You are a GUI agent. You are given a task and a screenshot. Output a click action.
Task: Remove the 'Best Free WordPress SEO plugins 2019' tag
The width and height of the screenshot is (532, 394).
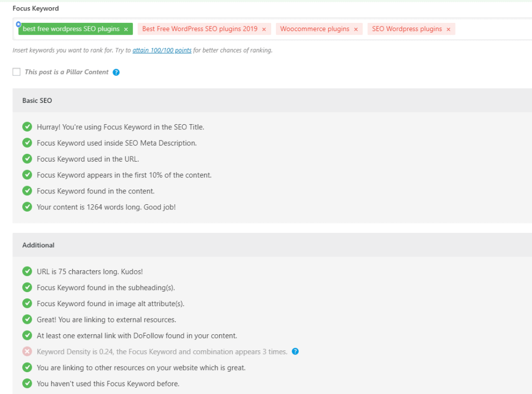point(264,30)
